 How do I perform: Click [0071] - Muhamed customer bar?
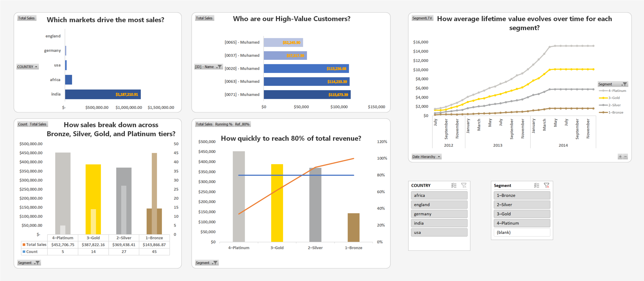pos(307,95)
